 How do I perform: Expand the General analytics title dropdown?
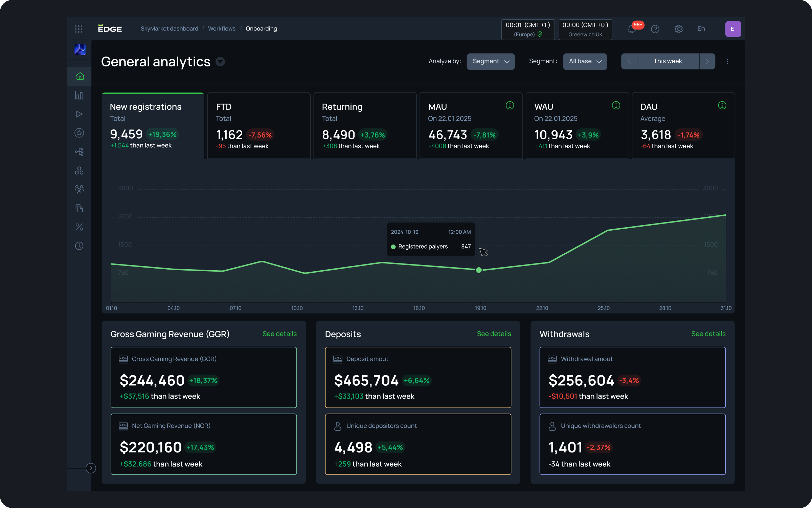(220, 62)
